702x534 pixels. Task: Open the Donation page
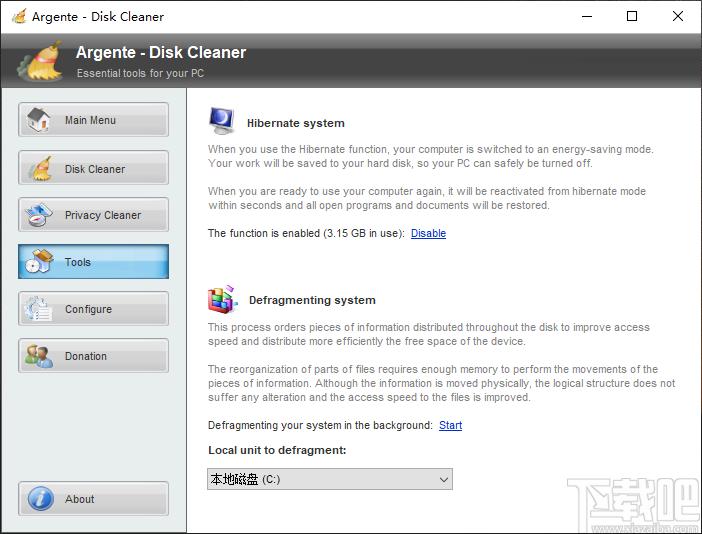94,355
